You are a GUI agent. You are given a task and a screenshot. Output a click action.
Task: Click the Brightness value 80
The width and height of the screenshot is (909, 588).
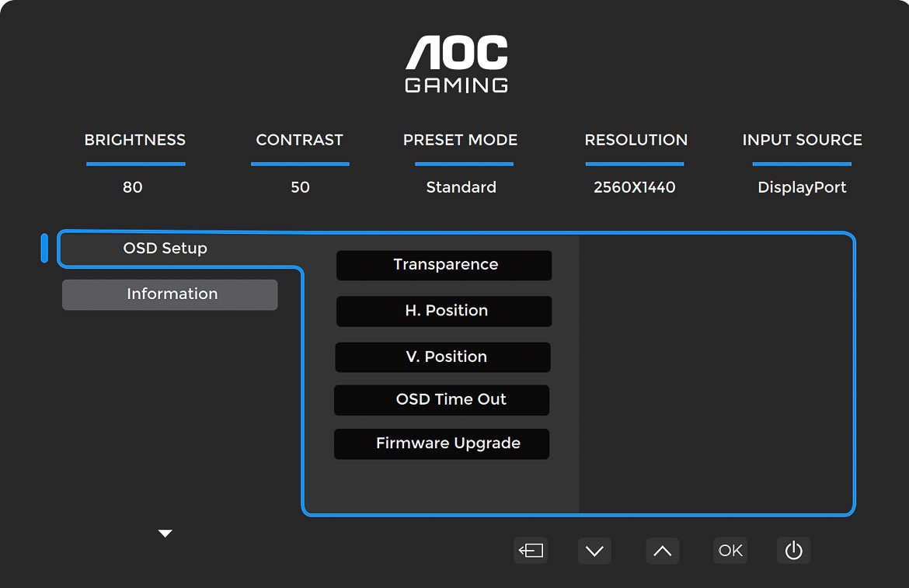133,187
